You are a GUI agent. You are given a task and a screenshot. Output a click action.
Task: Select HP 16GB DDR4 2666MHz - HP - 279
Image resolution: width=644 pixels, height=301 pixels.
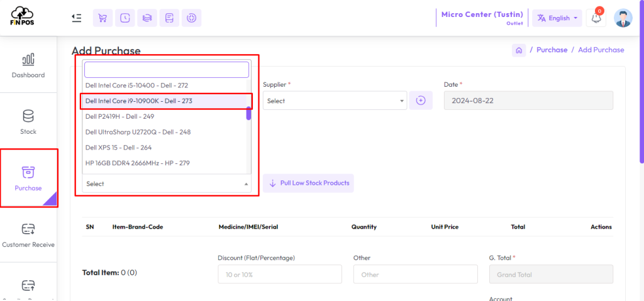(x=164, y=163)
